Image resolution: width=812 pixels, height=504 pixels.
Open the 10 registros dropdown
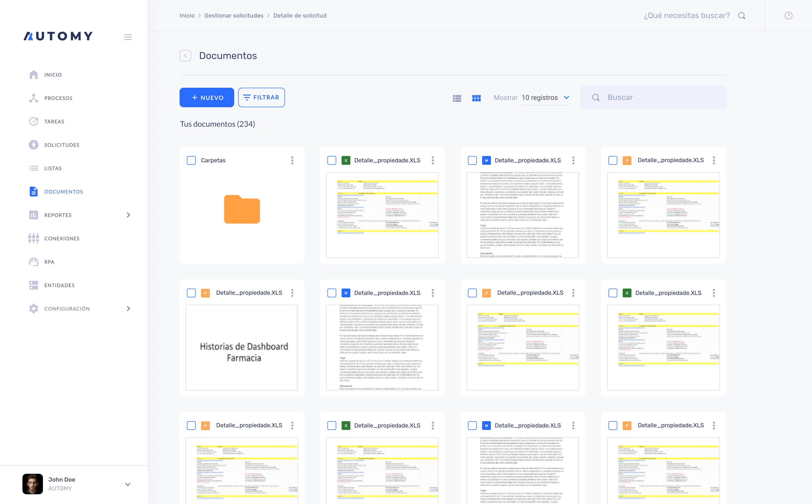tap(546, 98)
